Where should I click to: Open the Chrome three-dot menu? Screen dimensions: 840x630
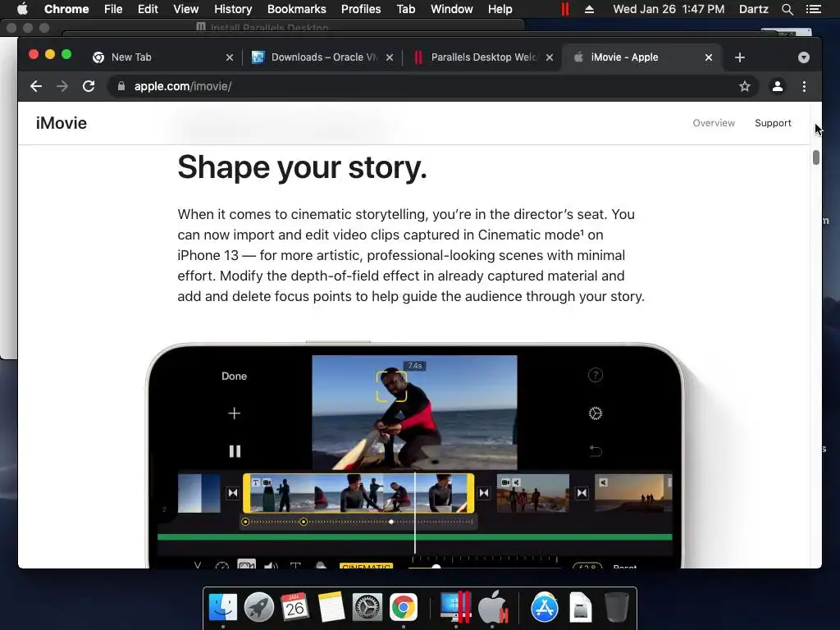pyautogui.click(x=804, y=86)
